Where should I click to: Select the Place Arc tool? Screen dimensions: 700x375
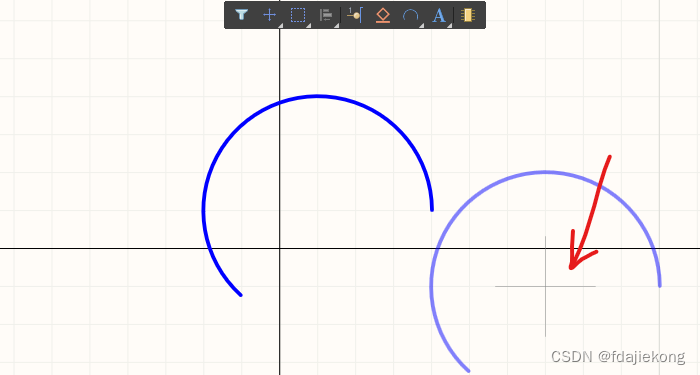410,16
